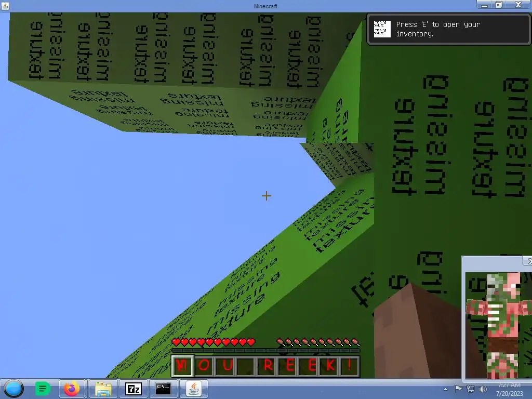Select the hotbar slot showing exclamation mark
532x399 pixels.
350,366
